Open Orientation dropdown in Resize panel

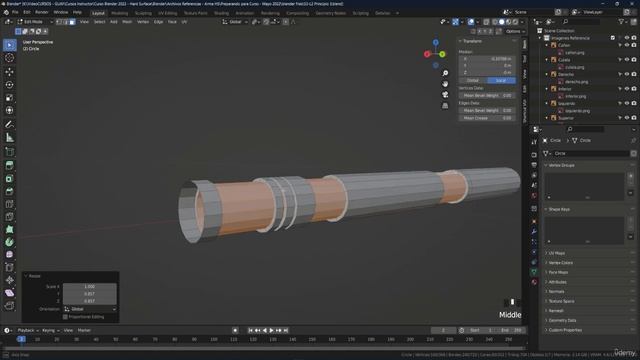90,309
